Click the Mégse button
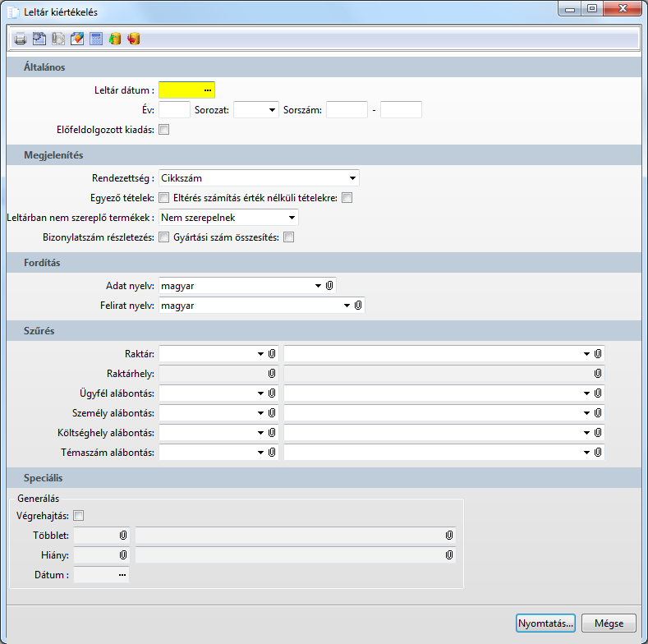 [x=609, y=623]
